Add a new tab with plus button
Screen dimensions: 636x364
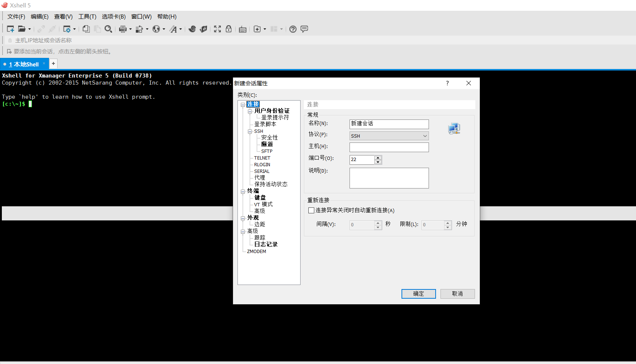53,63
